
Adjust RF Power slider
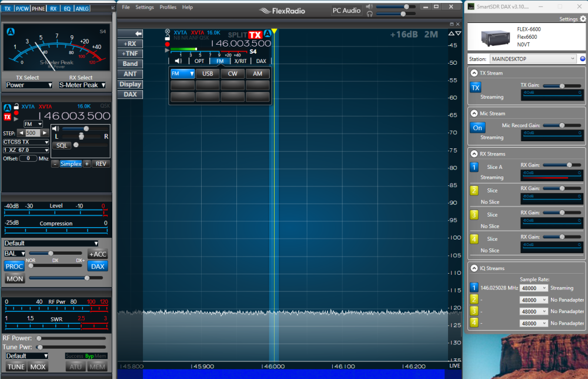coord(72,338)
